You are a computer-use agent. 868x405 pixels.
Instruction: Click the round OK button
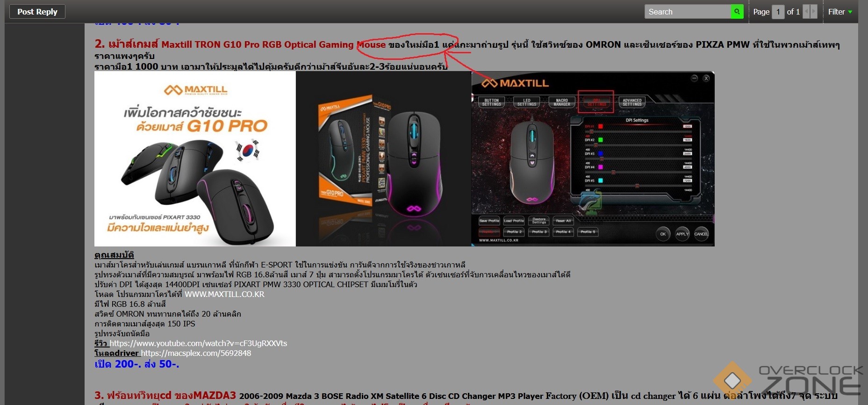[x=663, y=234]
